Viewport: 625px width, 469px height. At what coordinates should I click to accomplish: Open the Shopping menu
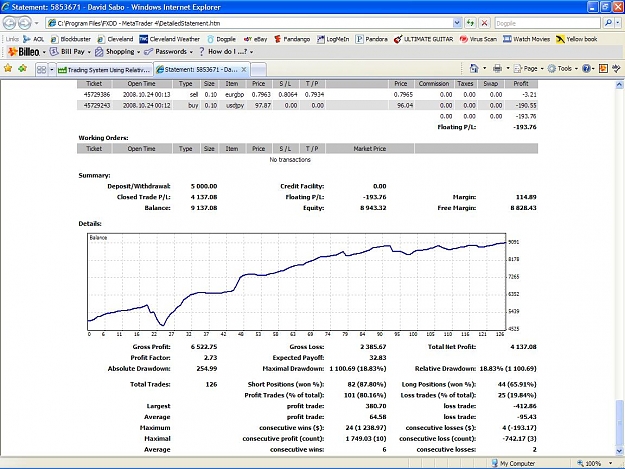[x=117, y=52]
